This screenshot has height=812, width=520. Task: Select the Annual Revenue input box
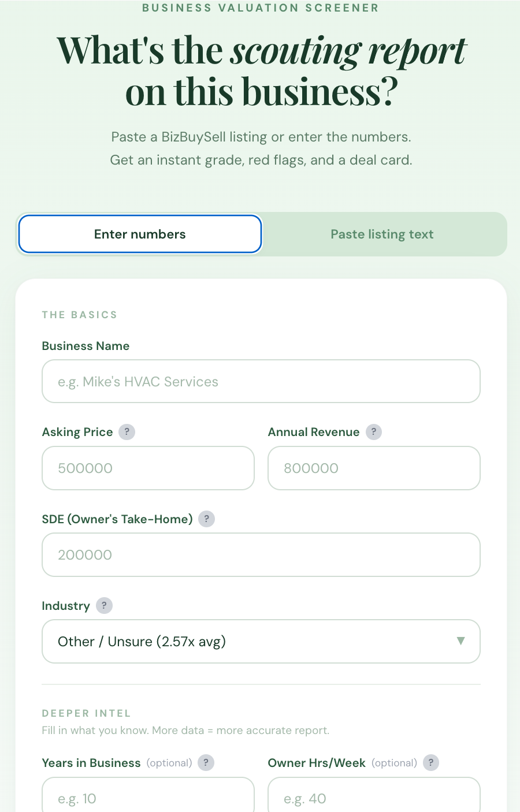374,468
